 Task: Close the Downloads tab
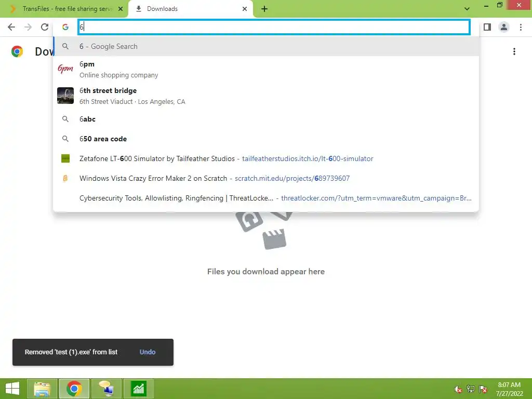click(x=245, y=9)
